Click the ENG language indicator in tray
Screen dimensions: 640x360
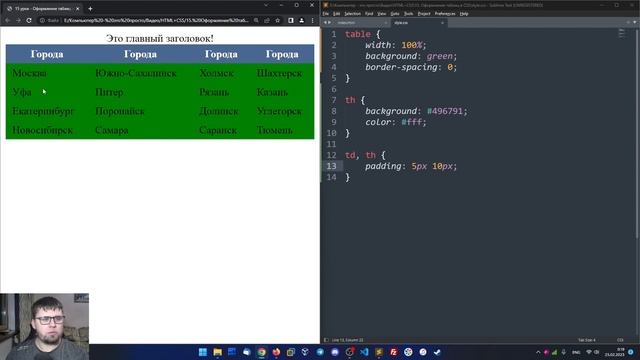coord(576,352)
